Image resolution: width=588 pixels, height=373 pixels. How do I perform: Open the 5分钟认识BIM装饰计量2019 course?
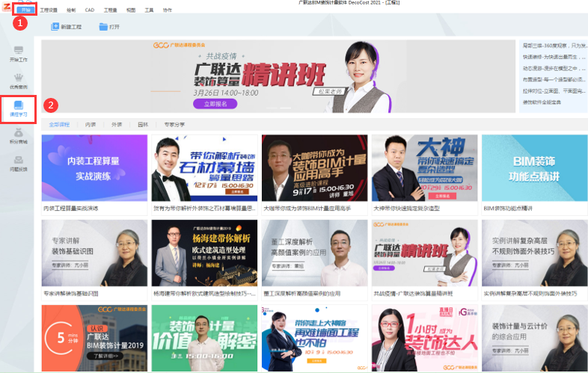click(94, 338)
